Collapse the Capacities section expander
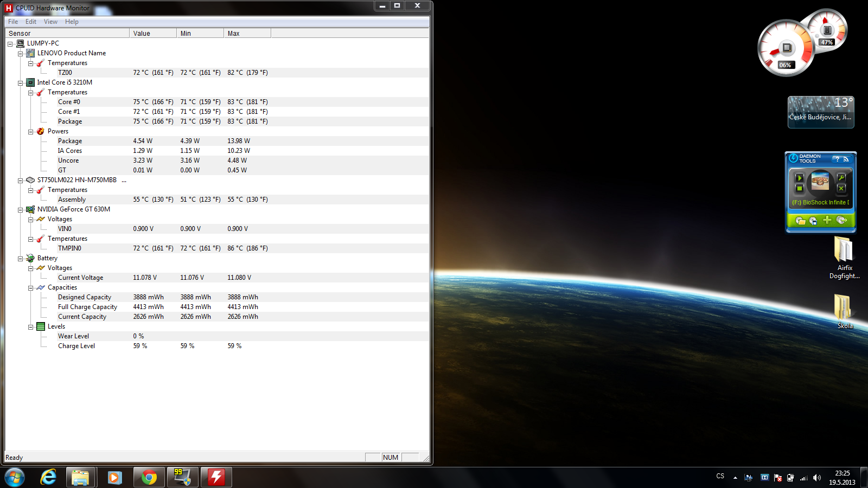 [x=30, y=288]
